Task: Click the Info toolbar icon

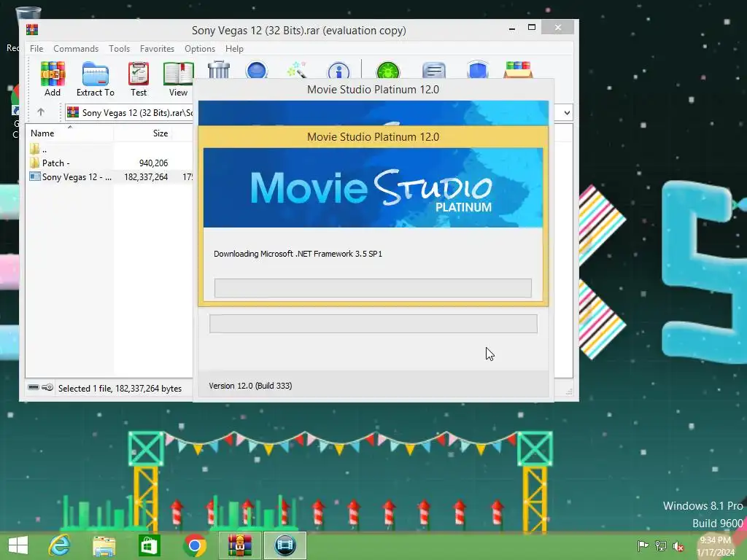Action: coord(338,71)
